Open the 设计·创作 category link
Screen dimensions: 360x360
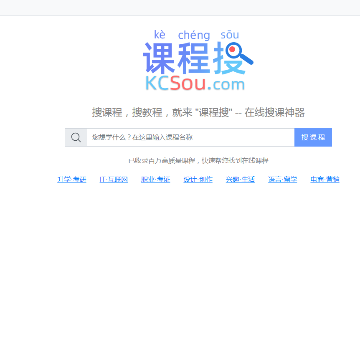point(198,179)
